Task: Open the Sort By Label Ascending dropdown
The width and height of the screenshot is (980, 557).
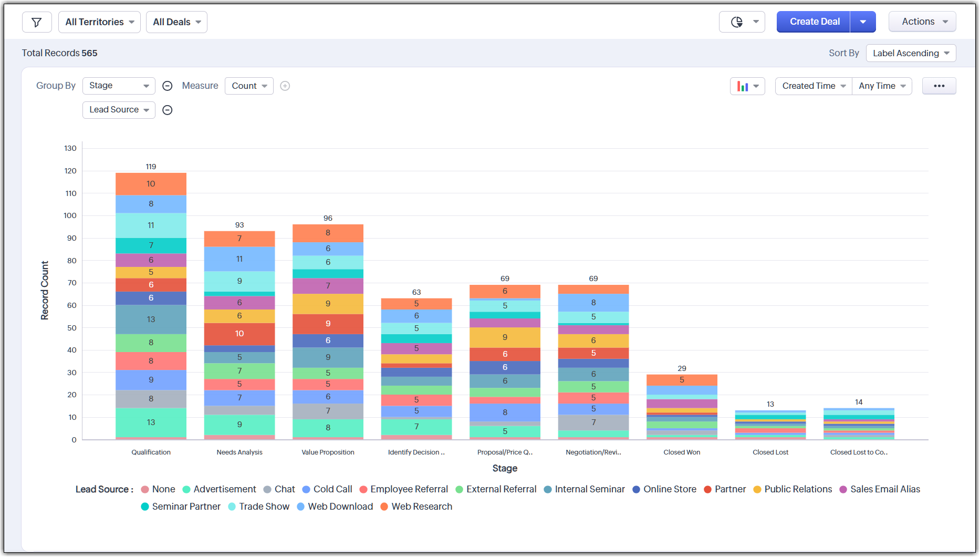Action: [910, 53]
